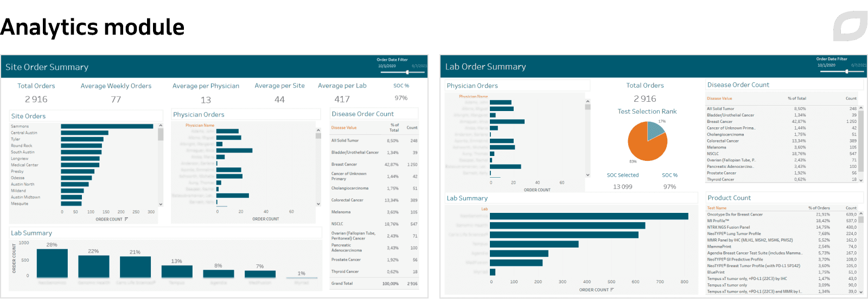The image size is (868, 299).
Task: Click the up arrow of Product Count scrollbar
Action: click(861, 214)
